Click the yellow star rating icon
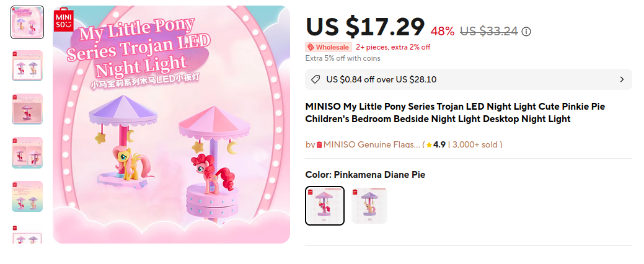The height and width of the screenshot is (264, 644). click(x=429, y=145)
